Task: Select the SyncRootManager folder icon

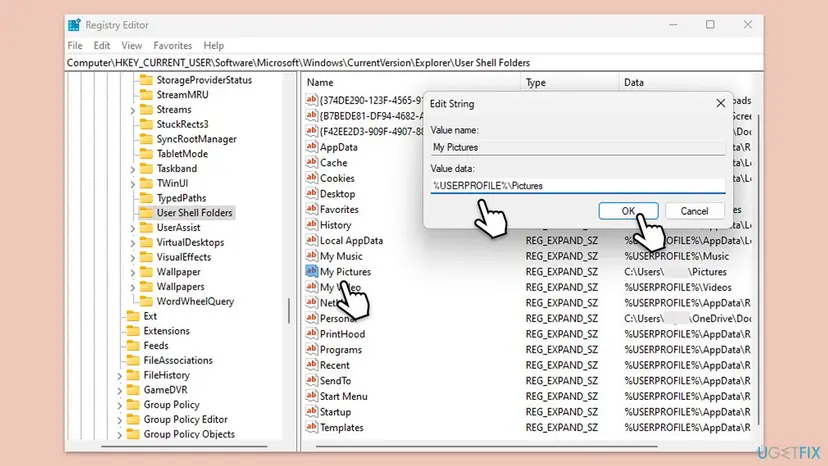Action: [146, 139]
